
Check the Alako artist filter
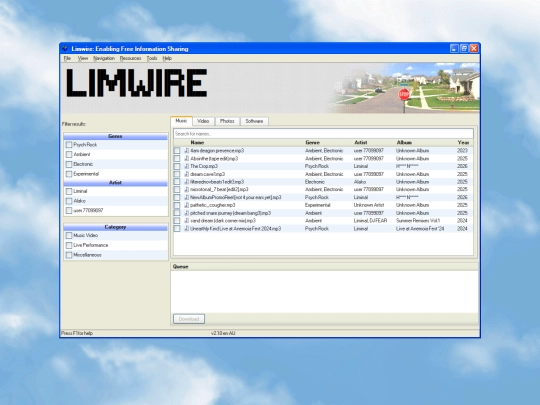(x=69, y=201)
